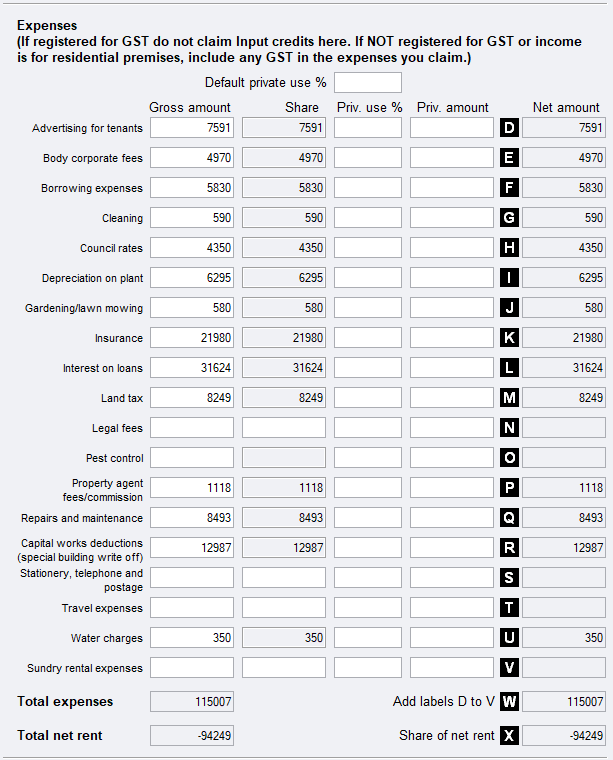Screen dimensions: 613x760
Task: Click the Cleaning Priv. use % field
Action: point(368,218)
